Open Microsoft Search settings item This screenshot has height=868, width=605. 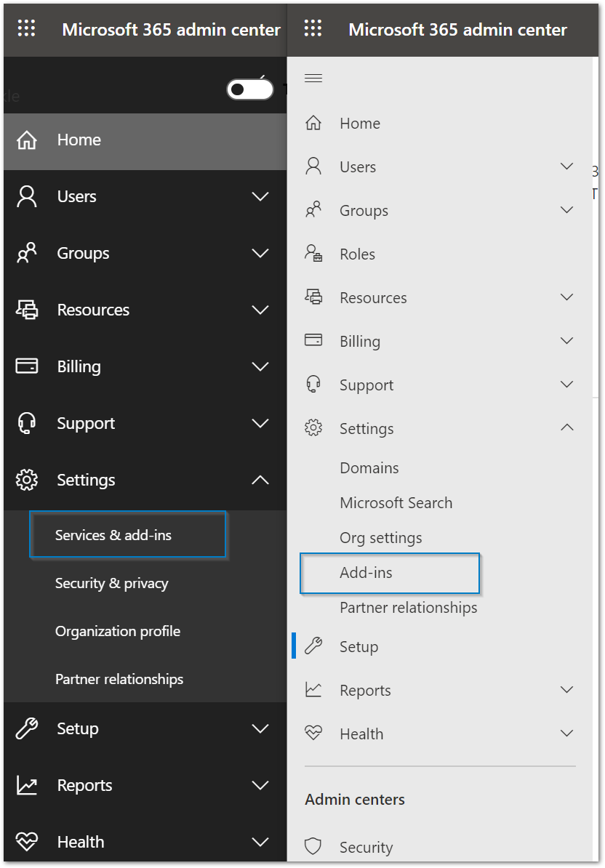pos(396,502)
